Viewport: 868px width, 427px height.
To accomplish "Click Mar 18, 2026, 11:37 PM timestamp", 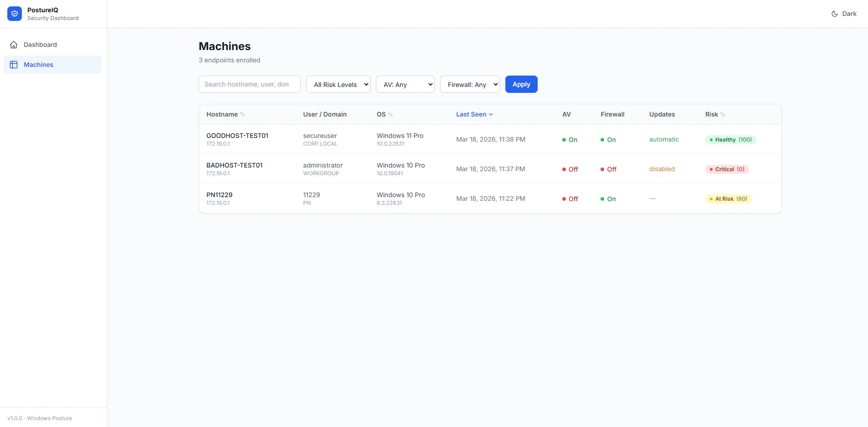I will (490, 169).
